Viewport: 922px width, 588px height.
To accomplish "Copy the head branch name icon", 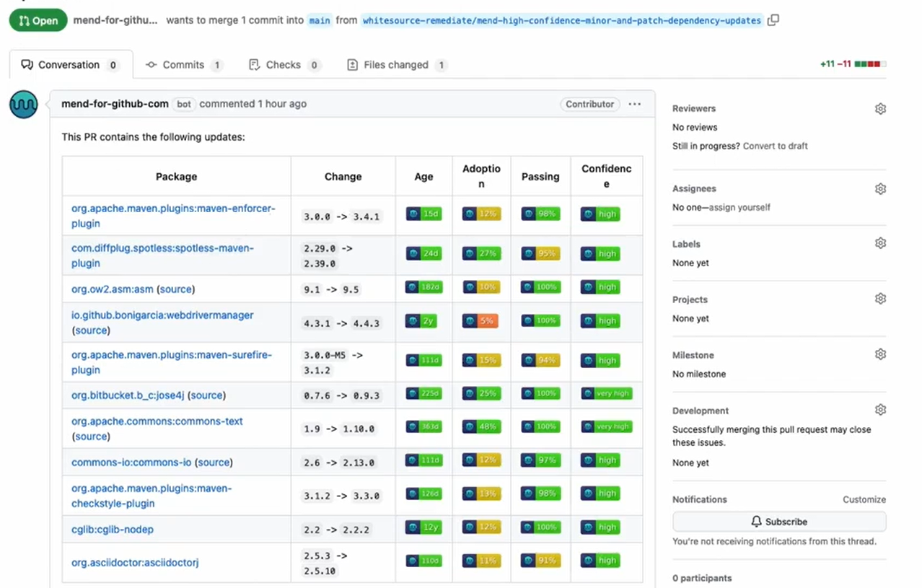I will pos(773,20).
